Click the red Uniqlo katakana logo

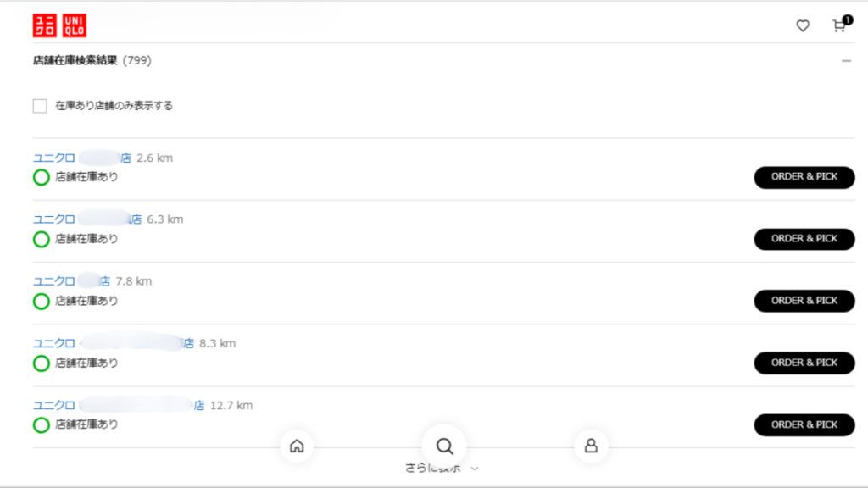tap(44, 25)
